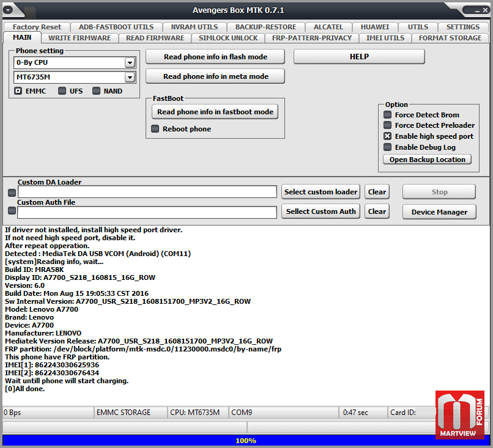This screenshot has width=493, height=448.
Task: Select the UFS storage option
Action: [x=62, y=91]
